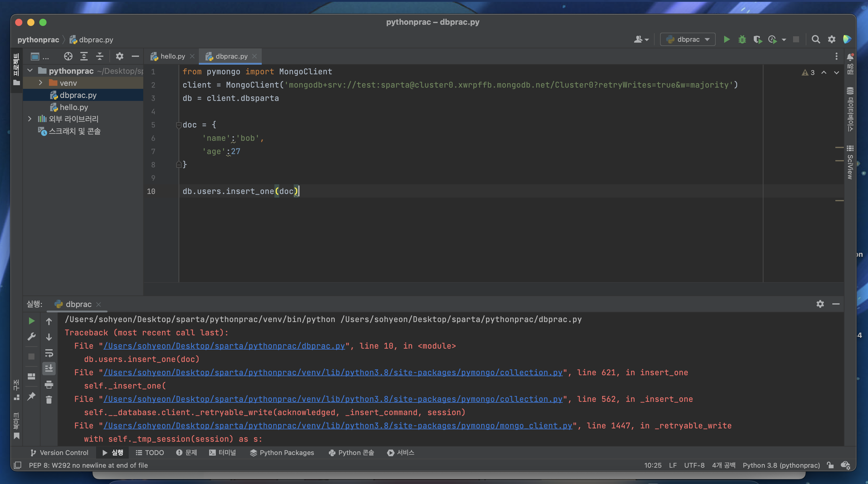The width and height of the screenshot is (868, 484).
Task: Expand 외부 라이브러리 node
Action: coord(30,119)
